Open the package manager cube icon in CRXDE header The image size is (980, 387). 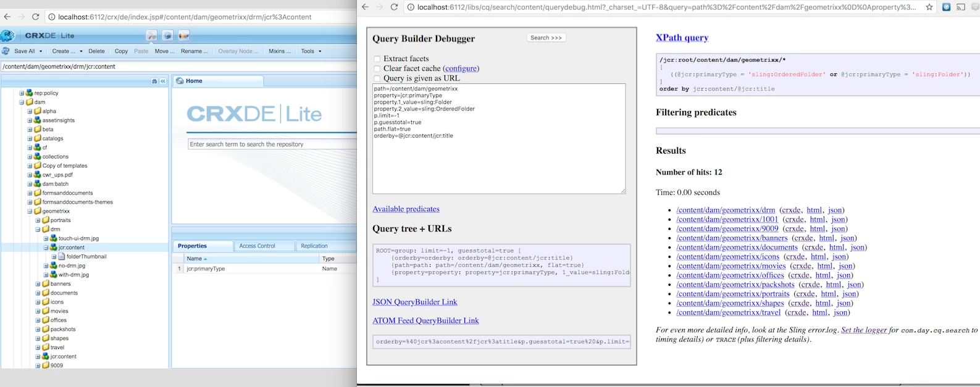pyautogui.click(x=167, y=36)
